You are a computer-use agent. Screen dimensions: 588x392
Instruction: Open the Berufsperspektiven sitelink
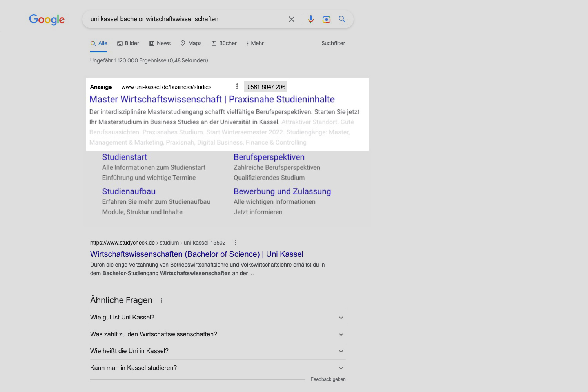[269, 157]
